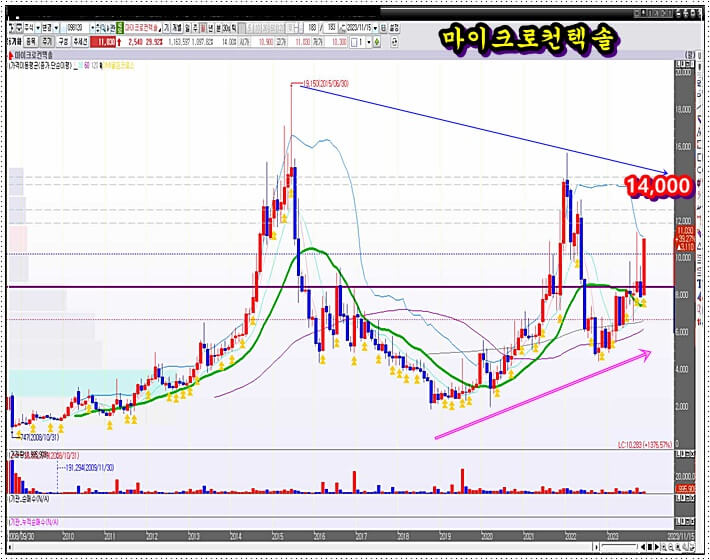Click the current price tag 11,030 on axis
Viewport: 710px width, 560px height.
685,231
